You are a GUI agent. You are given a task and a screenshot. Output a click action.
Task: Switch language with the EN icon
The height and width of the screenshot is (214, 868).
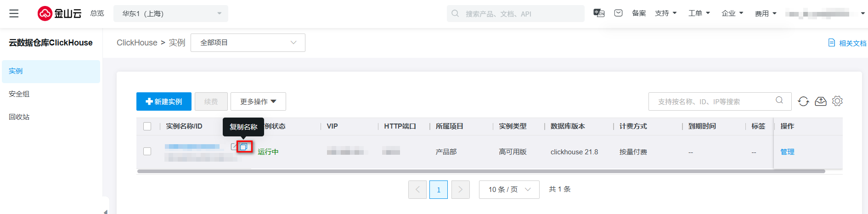pos(599,13)
